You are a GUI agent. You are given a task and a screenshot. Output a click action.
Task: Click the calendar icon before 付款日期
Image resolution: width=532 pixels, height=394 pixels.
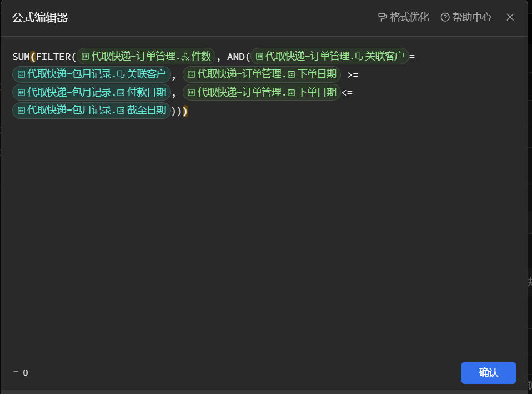click(x=121, y=92)
